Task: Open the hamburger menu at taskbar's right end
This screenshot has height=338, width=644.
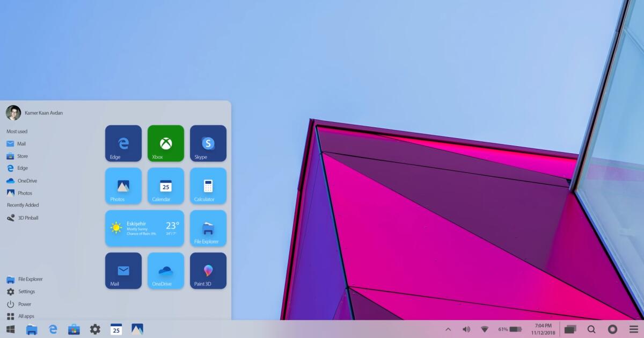Action: pos(634,328)
